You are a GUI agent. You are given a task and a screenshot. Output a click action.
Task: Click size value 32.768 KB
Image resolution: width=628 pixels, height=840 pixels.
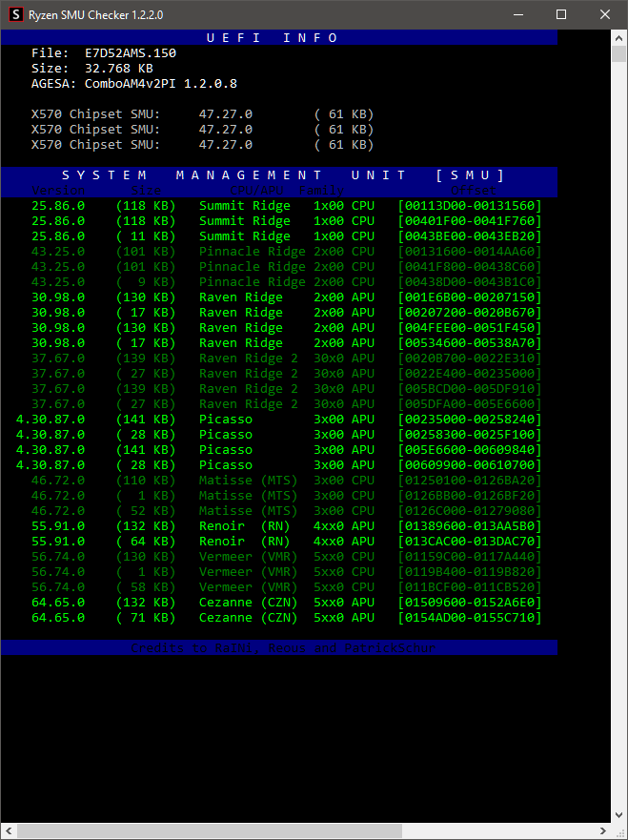tap(119, 68)
